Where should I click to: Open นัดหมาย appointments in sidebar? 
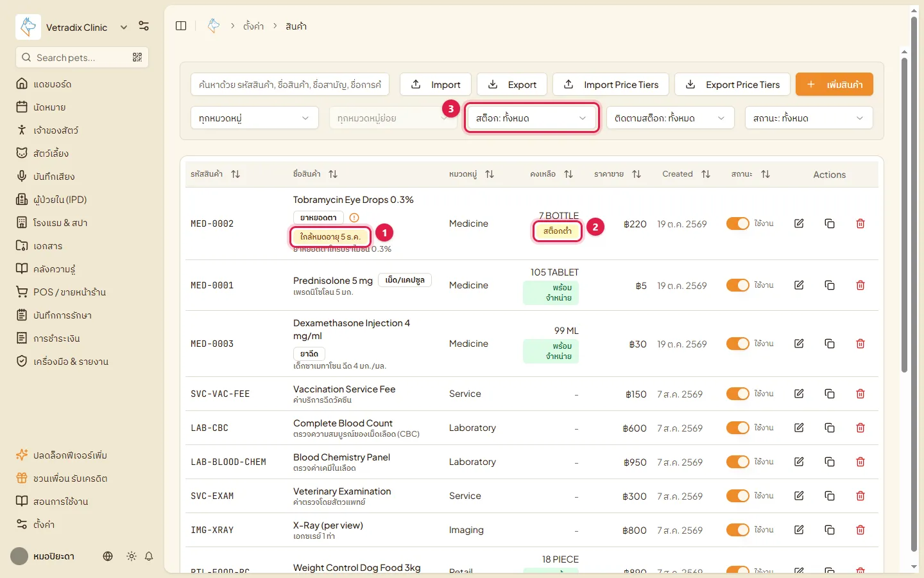(x=50, y=107)
